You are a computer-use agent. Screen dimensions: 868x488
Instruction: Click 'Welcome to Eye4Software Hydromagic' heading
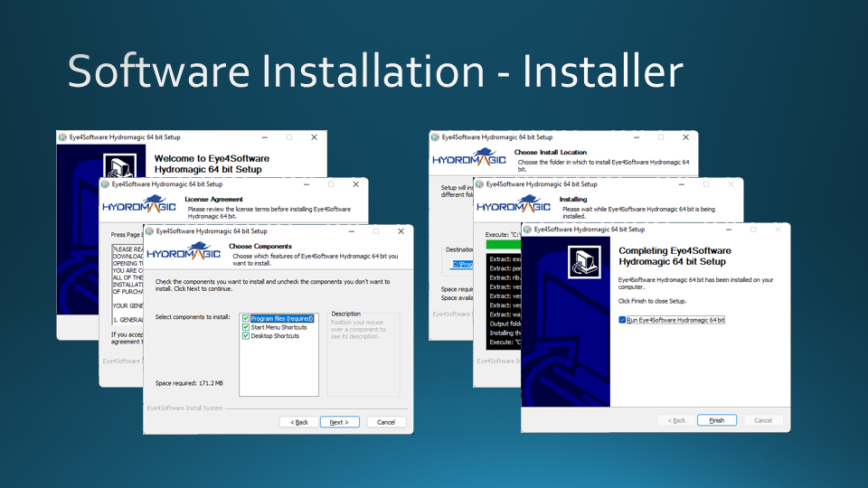[x=212, y=164]
